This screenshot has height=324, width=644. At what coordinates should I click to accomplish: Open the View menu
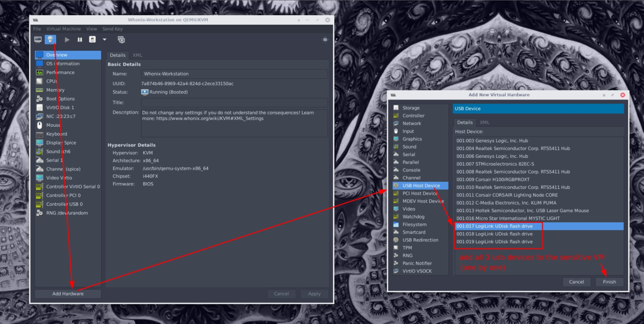pyautogui.click(x=92, y=29)
